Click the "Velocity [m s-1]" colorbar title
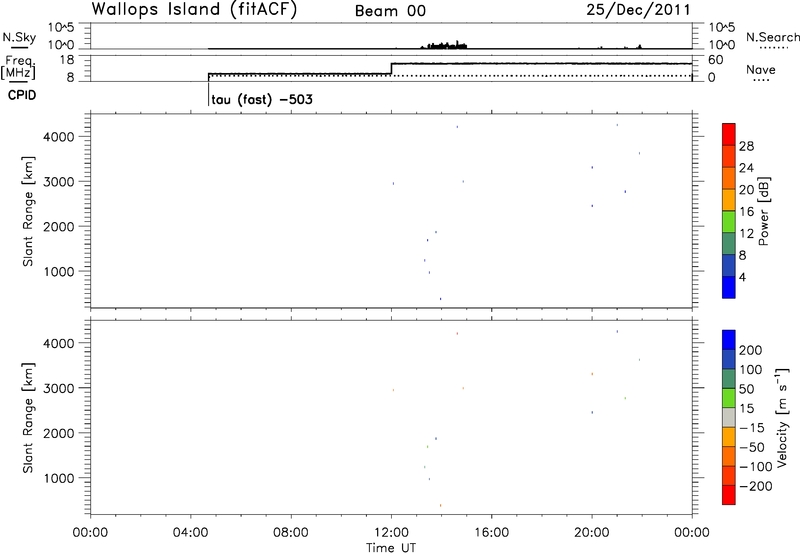The height and width of the screenshot is (554, 800). tap(782, 417)
